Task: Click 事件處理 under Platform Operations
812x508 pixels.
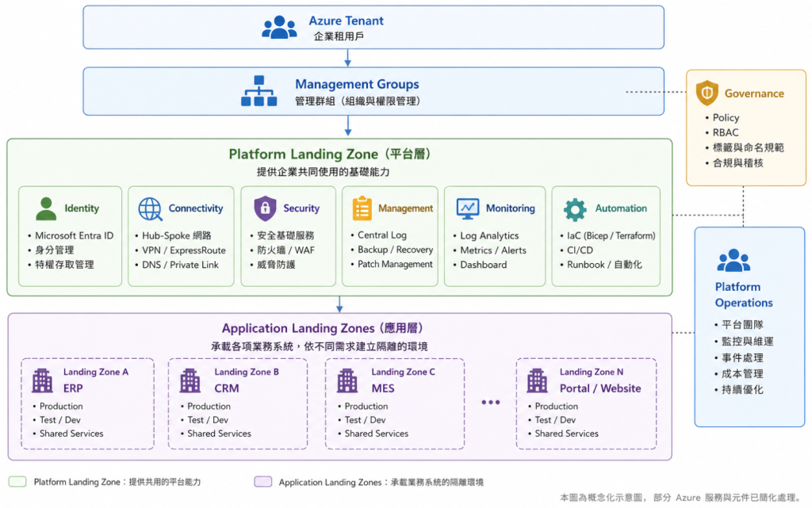Action: pos(742,357)
